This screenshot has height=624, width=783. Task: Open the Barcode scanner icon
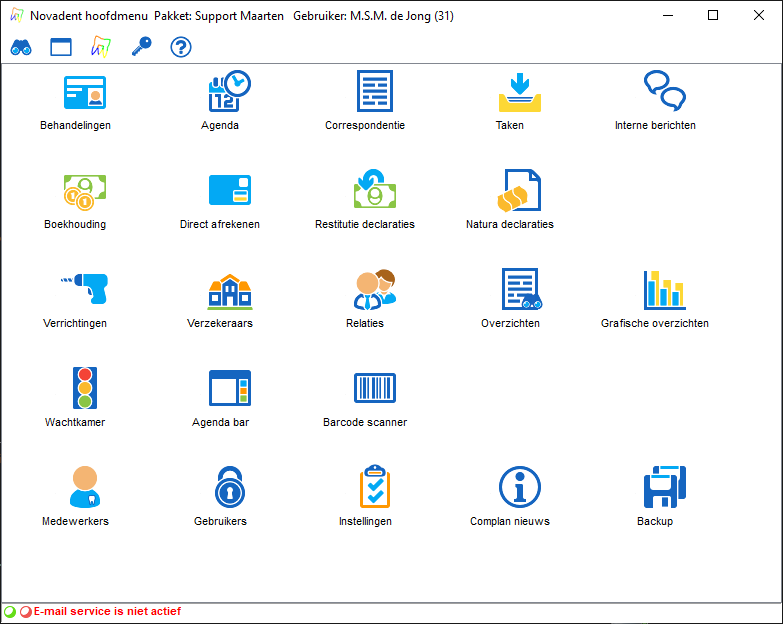pyautogui.click(x=375, y=388)
